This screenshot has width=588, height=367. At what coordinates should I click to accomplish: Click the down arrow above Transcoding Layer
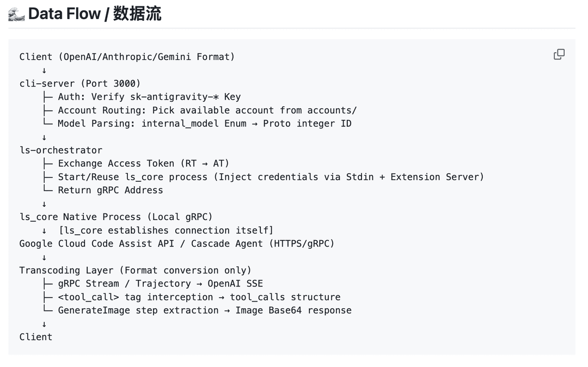(44, 258)
